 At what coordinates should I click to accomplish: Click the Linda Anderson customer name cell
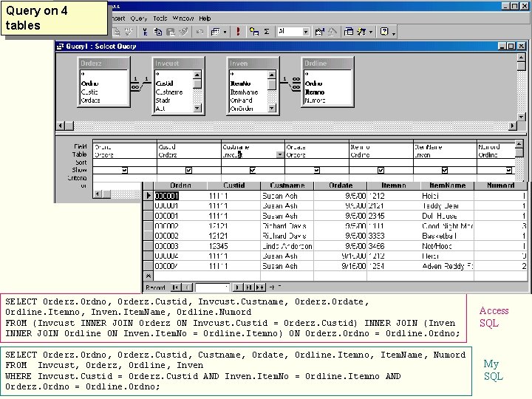287,246
